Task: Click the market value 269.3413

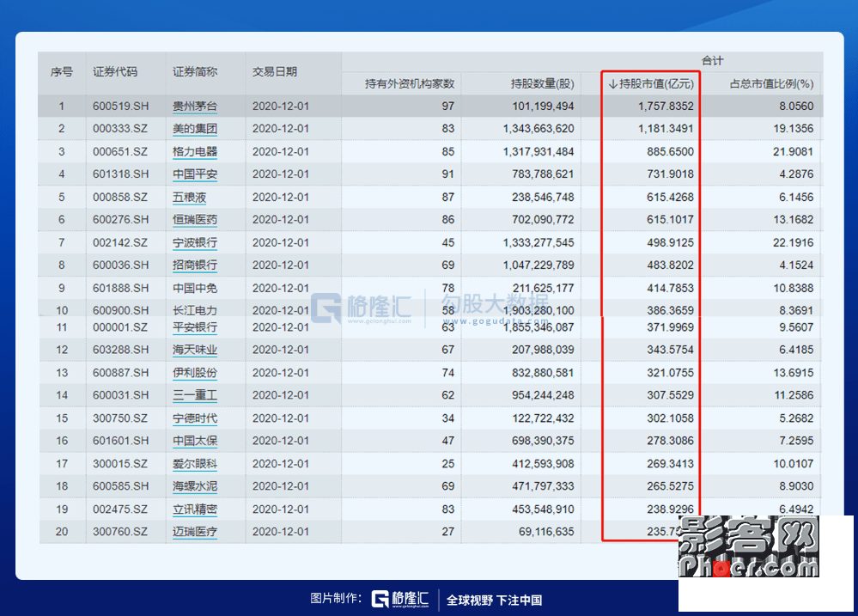Action: pos(670,464)
